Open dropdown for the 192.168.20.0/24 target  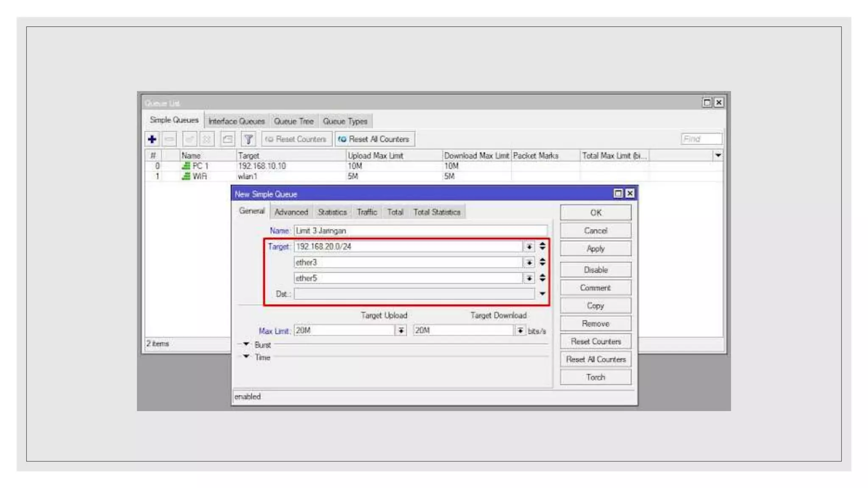[529, 247]
